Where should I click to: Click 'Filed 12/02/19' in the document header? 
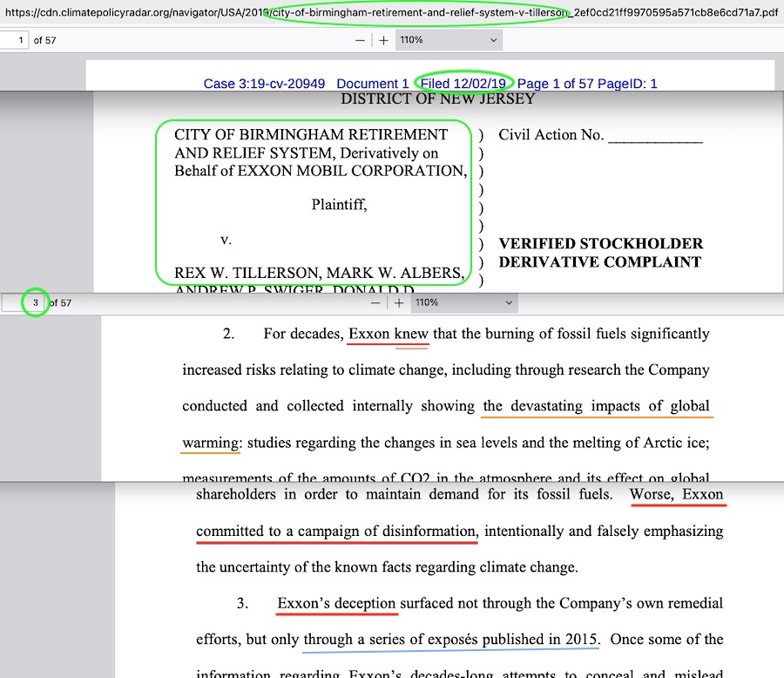coord(463,84)
